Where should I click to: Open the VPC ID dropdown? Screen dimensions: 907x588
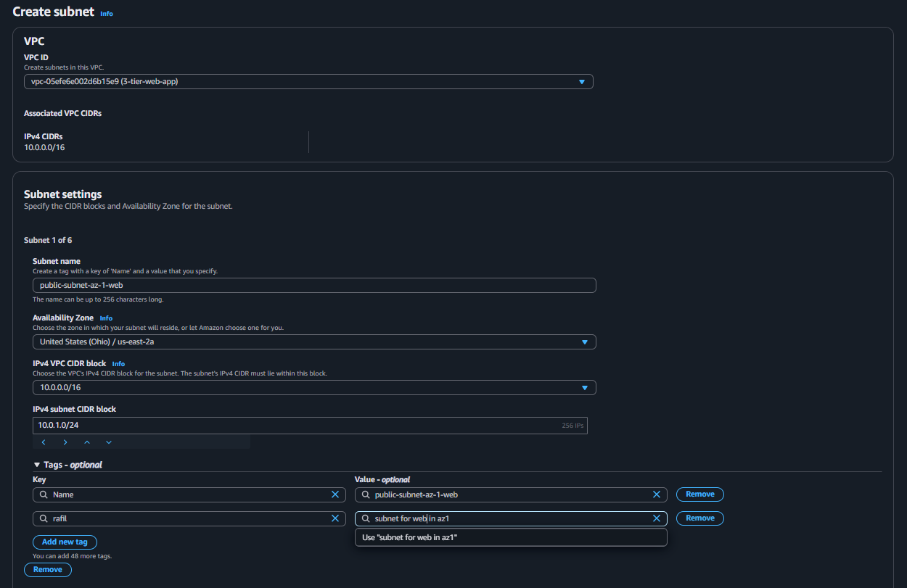point(308,82)
